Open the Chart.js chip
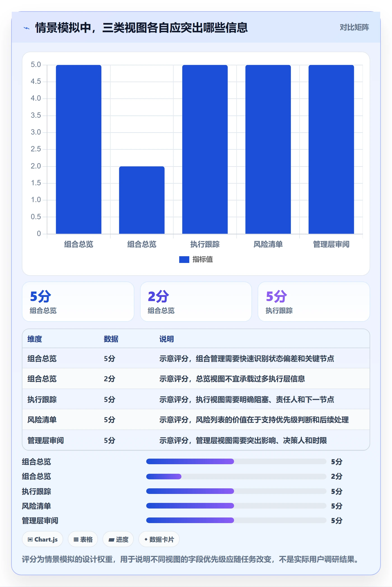The image size is (392, 587). coord(43,539)
